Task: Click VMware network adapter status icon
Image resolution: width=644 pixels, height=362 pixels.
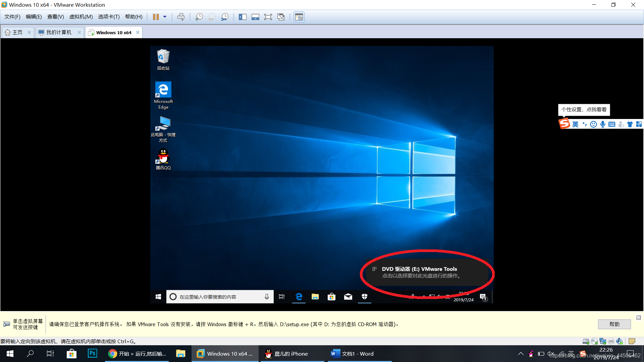Action: [603, 341]
